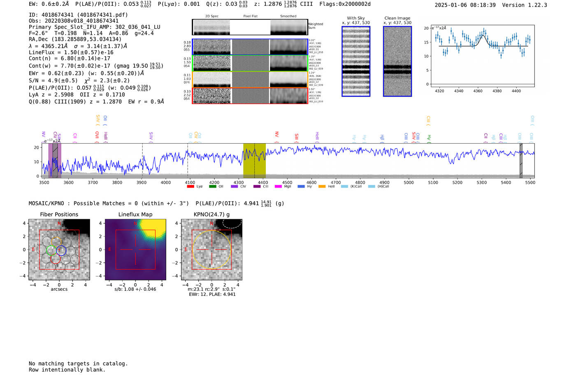Viewport: 576px width, 392px height.
Task: Select the CIV legend color swatch
Action: [235, 186]
